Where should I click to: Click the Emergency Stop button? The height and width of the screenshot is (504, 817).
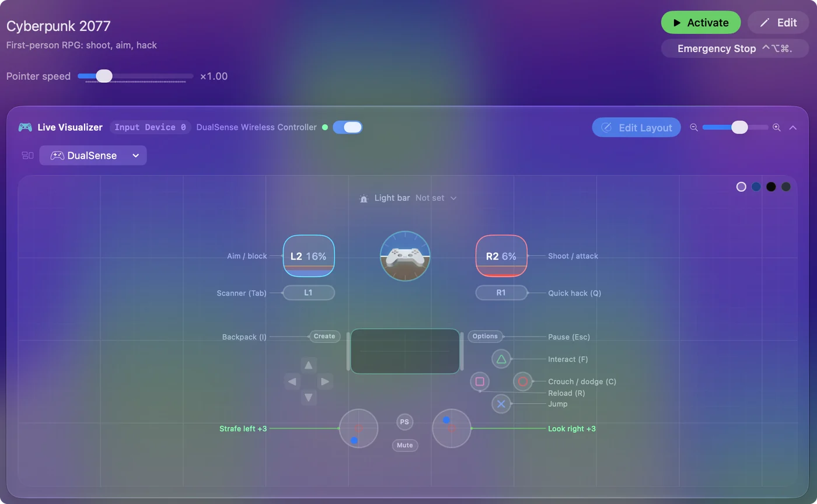pos(735,48)
